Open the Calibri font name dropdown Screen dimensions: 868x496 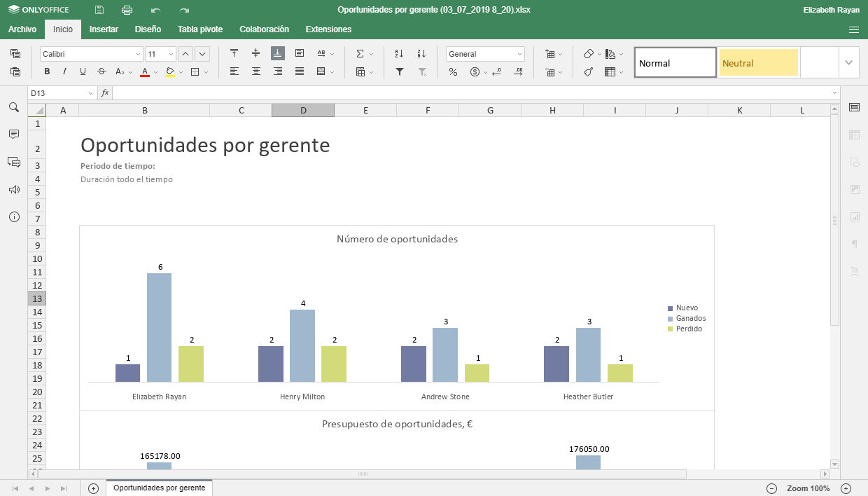[138, 54]
